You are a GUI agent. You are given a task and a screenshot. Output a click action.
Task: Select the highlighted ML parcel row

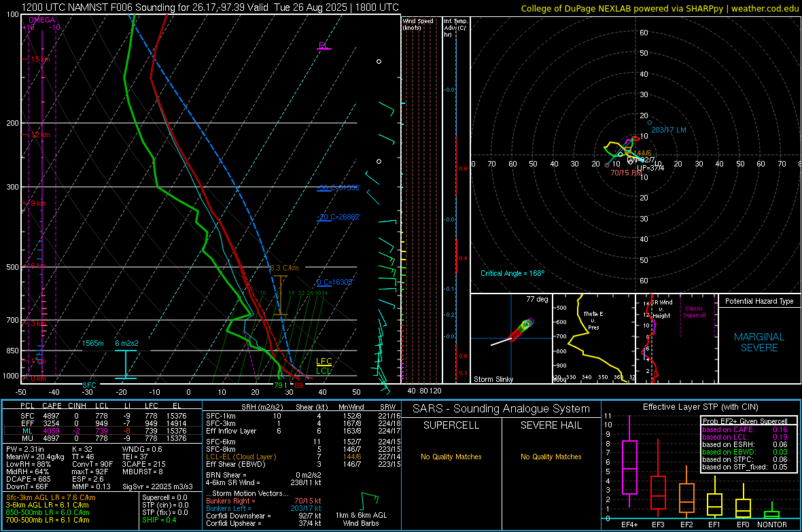[x=103, y=431]
